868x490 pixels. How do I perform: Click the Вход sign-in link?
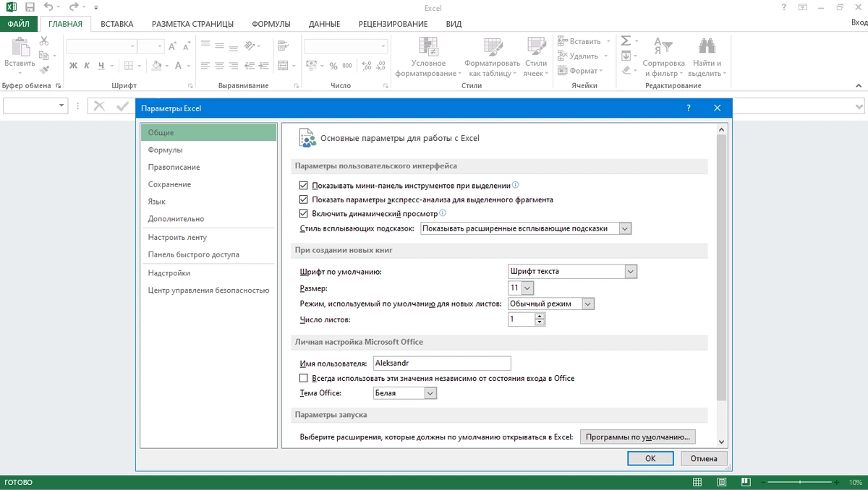[859, 24]
